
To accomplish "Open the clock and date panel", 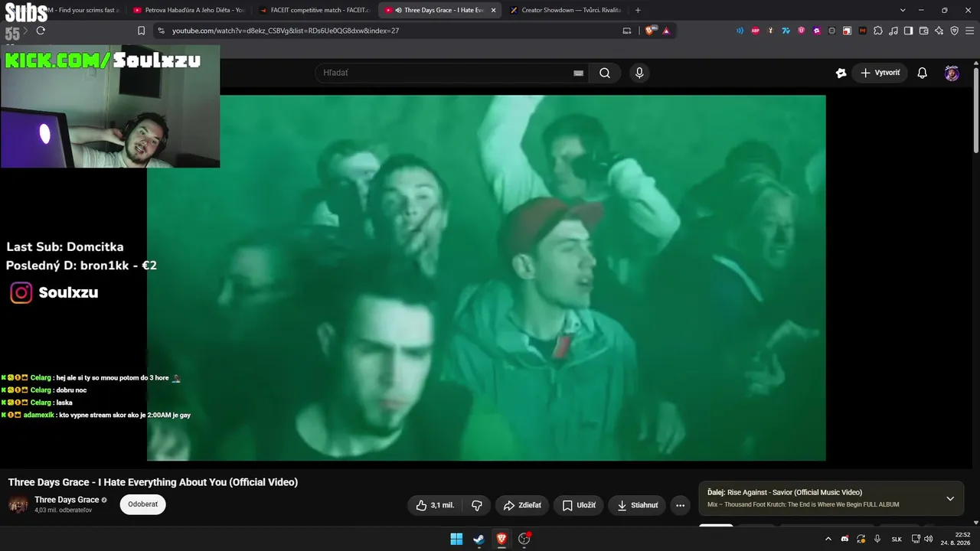I will pyautogui.click(x=957, y=539).
